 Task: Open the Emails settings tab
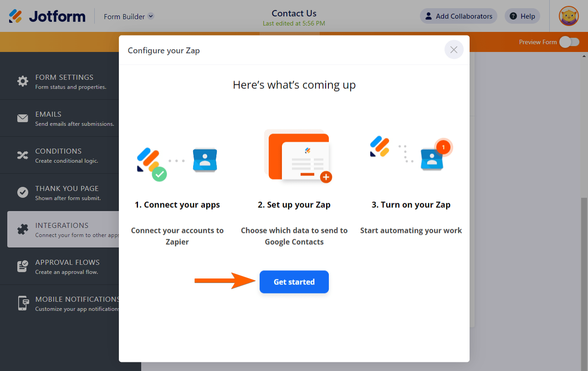tap(73, 119)
